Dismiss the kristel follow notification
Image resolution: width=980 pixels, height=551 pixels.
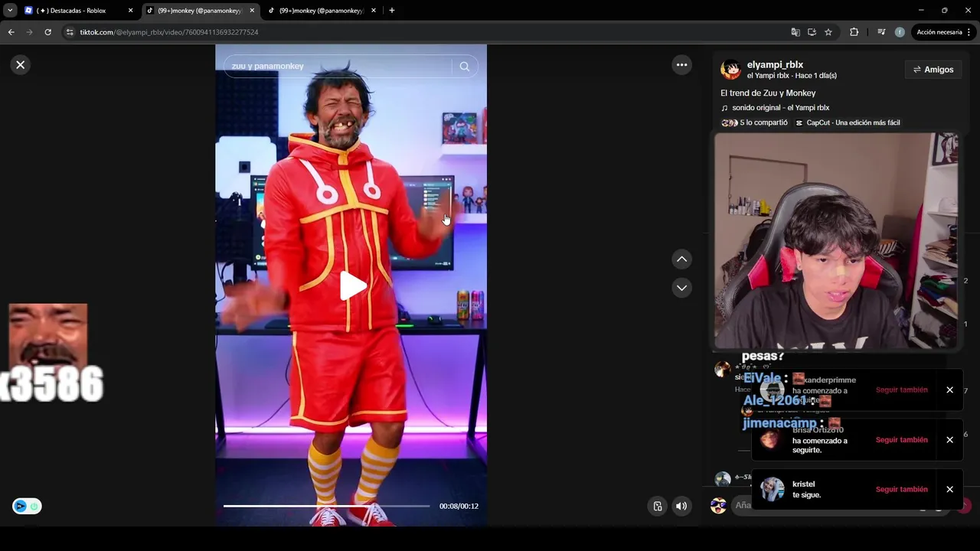[949, 489]
